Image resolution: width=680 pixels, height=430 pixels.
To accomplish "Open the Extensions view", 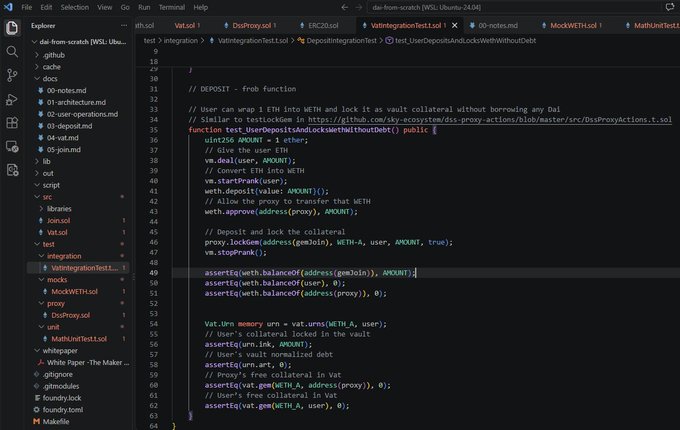I will [12, 123].
